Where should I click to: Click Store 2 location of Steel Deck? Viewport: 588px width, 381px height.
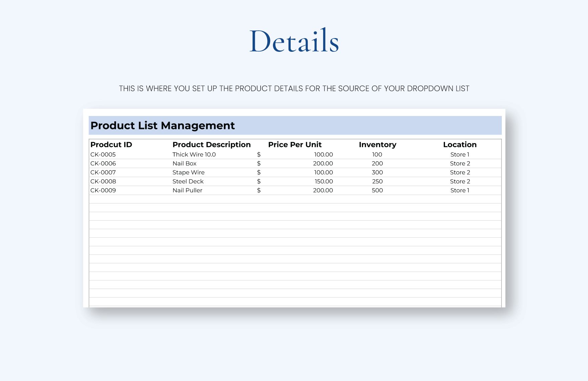pos(460,181)
